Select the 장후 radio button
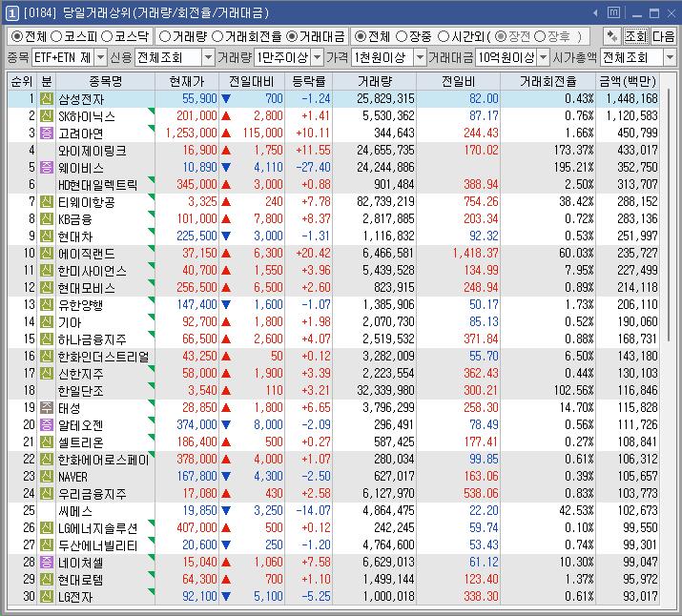682x616 pixels. 539,37
